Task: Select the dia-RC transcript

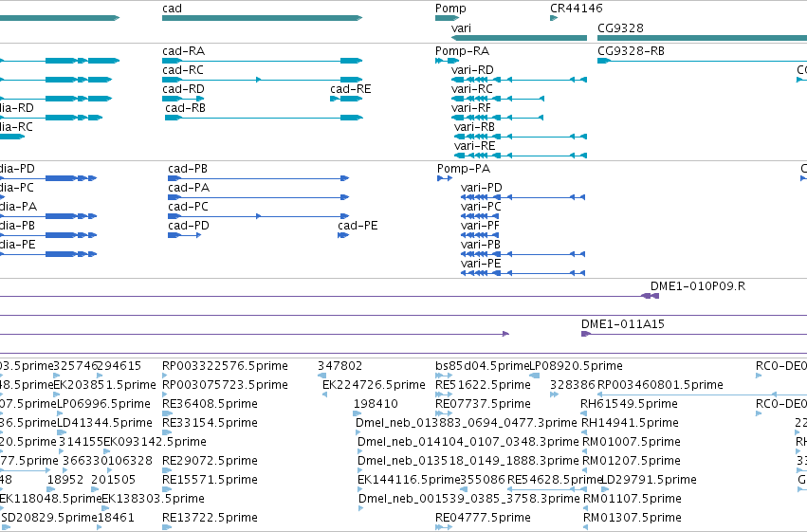Action: click(12, 137)
